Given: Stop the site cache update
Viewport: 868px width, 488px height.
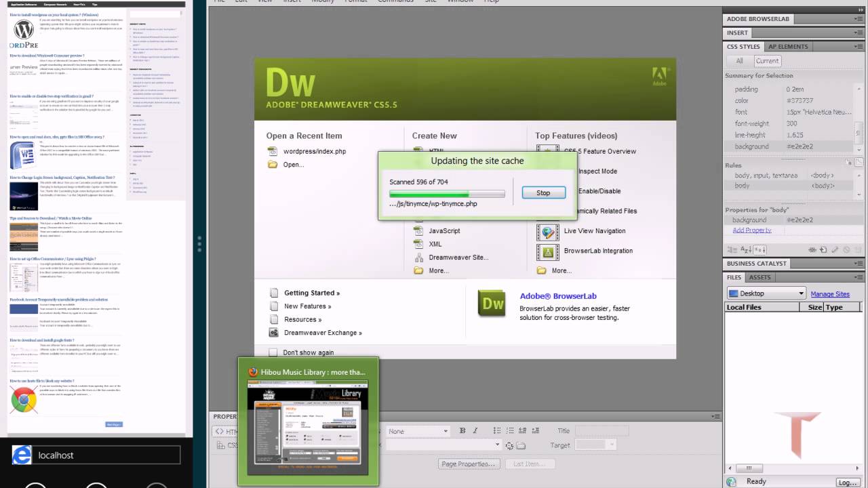Looking at the screenshot, I should click(x=543, y=192).
